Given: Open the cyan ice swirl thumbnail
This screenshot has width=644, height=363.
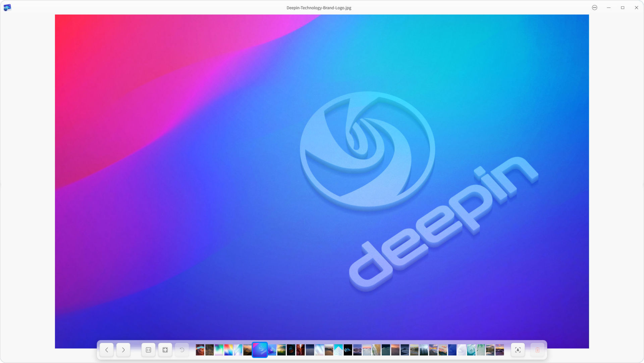Looking at the screenshot, I should click(471, 350).
